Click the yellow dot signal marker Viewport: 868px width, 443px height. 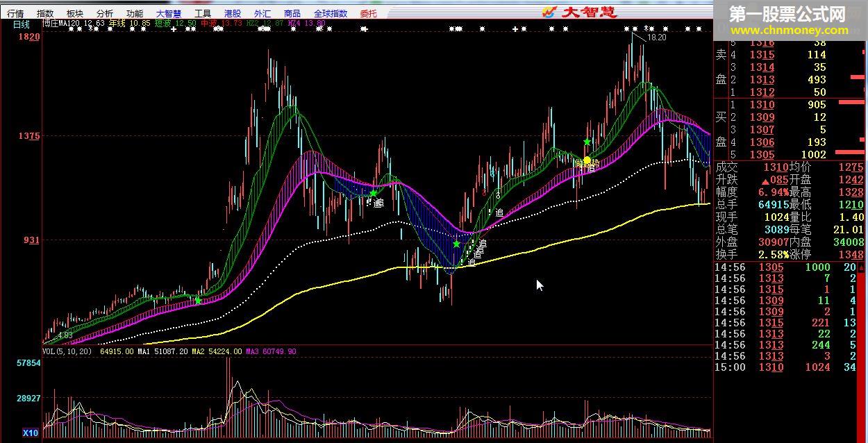pos(587,160)
